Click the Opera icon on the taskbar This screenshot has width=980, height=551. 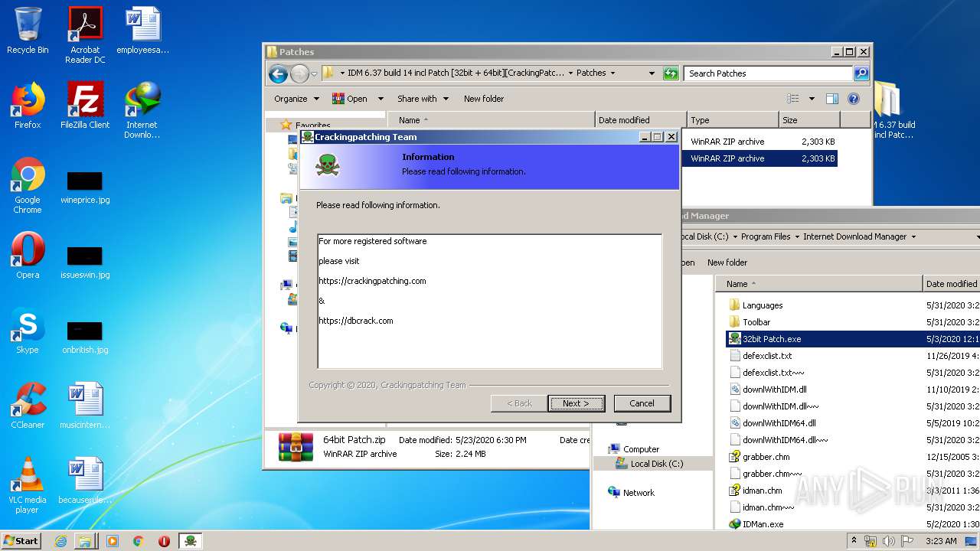pos(164,541)
